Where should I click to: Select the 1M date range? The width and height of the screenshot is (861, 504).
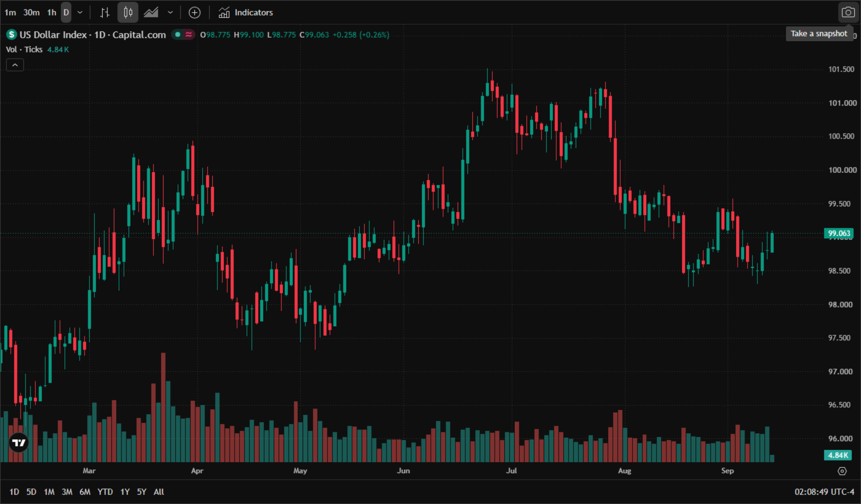[x=49, y=492]
